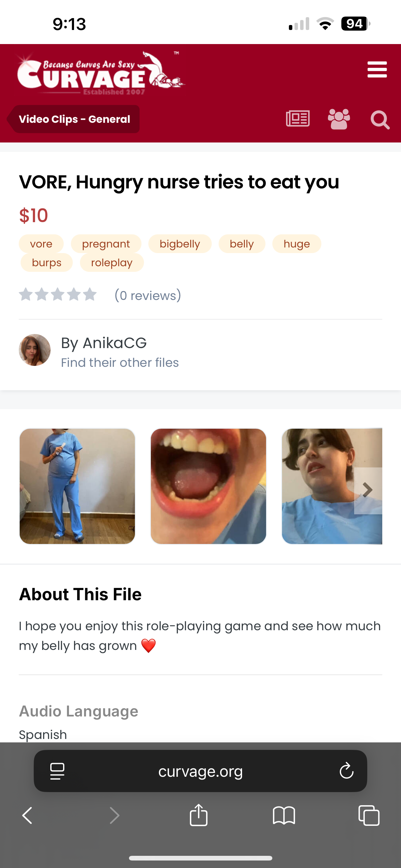This screenshot has width=401, height=868.
Task: Open Safari bookmarks
Action: click(x=284, y=816)
